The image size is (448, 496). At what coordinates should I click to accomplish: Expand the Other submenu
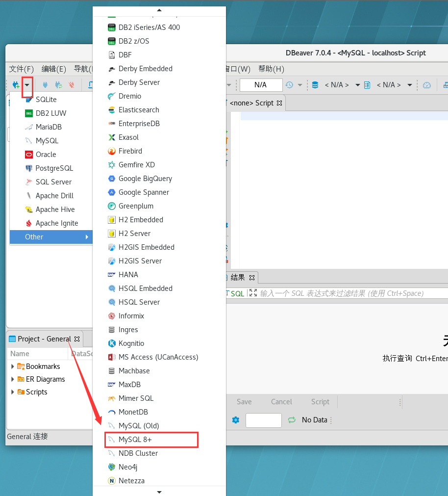(51, 237)
